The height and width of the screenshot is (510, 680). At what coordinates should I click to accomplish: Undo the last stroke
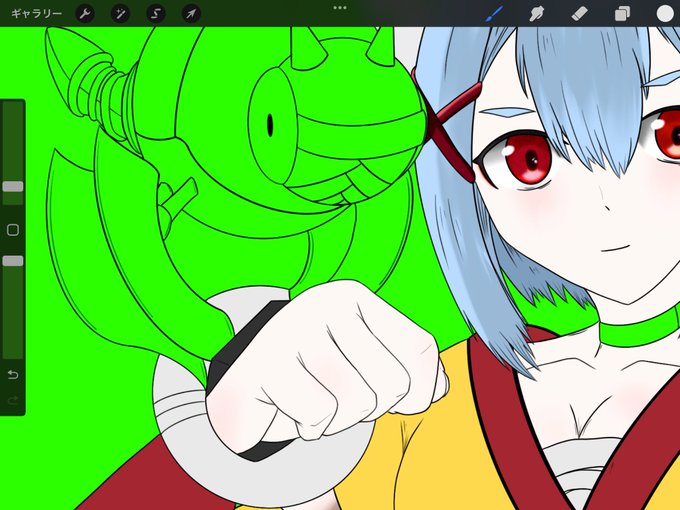[13, 374]
